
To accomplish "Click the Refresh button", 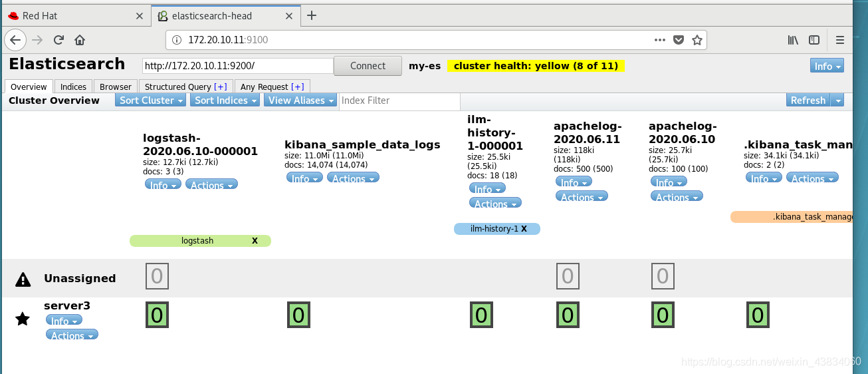I will point(808,100).
